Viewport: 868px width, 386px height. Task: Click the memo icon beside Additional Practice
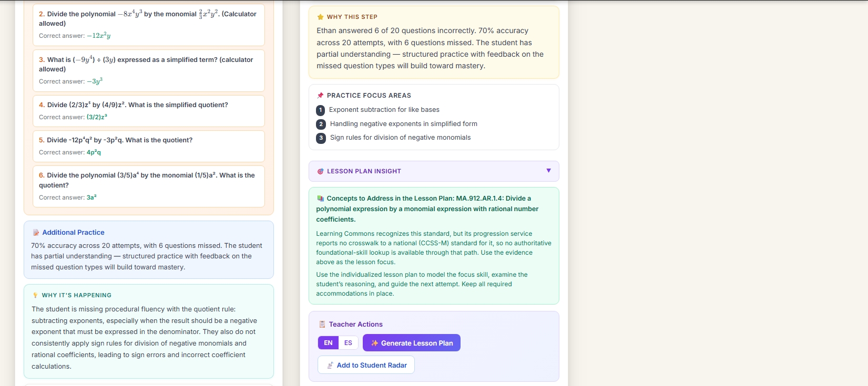[x=36, y=233]
